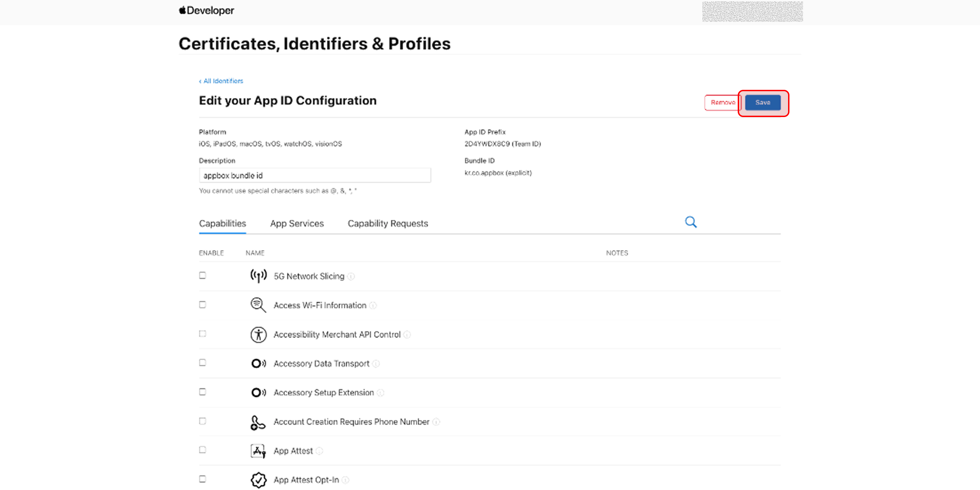Screen dimensions: 980x490
Task: Click Certificates, Identifiers & Profiles heading
Action: pos(315,44)
